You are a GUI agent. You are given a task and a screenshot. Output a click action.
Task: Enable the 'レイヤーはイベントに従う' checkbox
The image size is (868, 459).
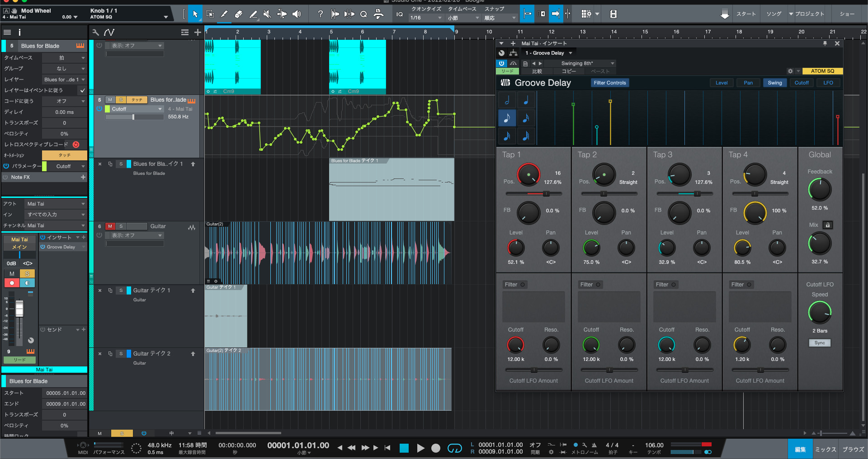[82, 90]
